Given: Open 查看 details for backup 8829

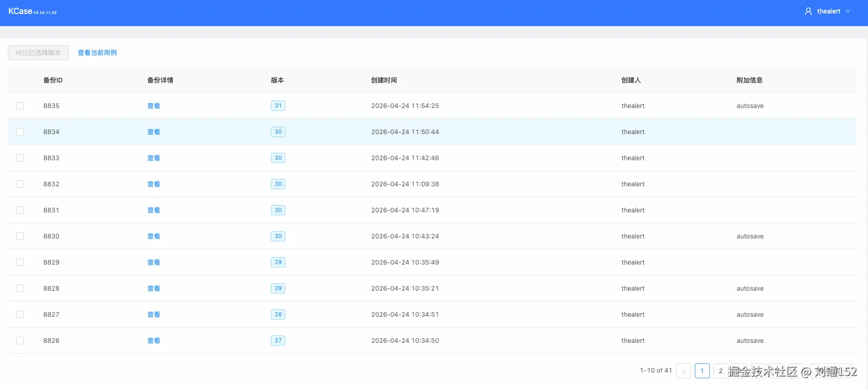Looking at the screenshot, I should [154, 262].
